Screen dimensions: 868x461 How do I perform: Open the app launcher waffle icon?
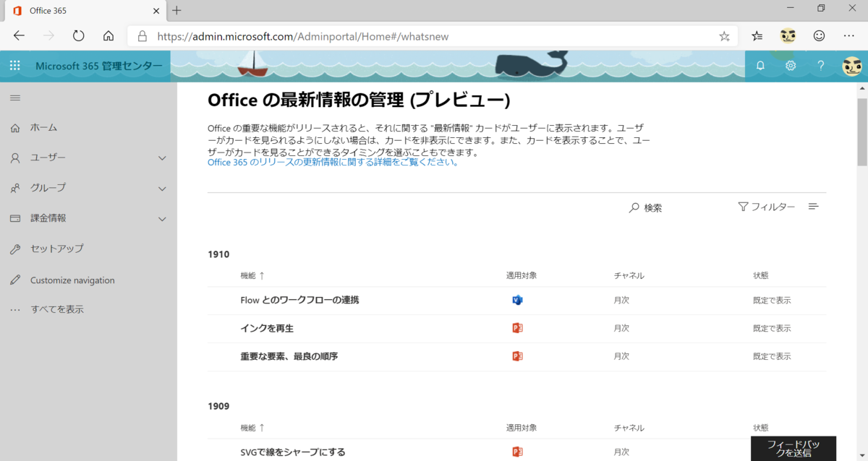coord(14,66)
